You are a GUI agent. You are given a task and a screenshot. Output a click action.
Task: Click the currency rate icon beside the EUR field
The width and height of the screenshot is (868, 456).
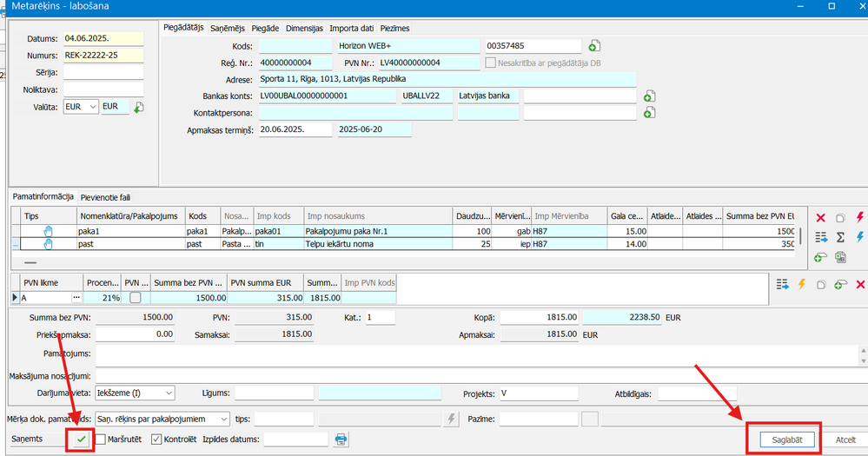click(138, 107)
